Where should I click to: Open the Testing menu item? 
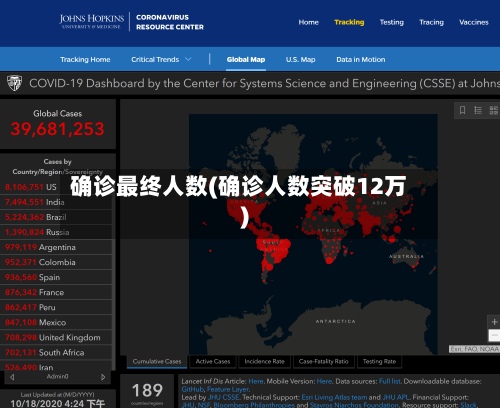(x=392, y=22)
